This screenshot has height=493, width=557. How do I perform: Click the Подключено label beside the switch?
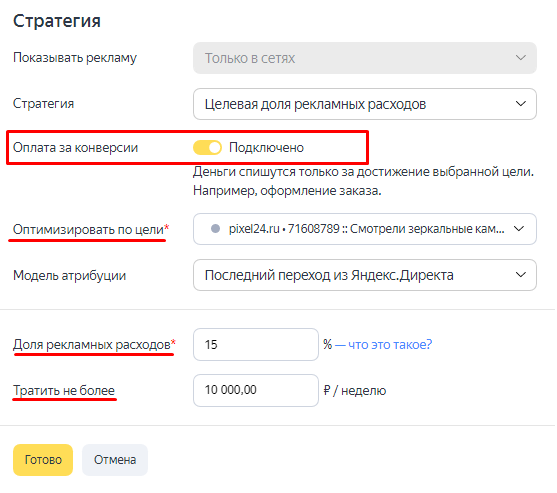tap(266, 147)
